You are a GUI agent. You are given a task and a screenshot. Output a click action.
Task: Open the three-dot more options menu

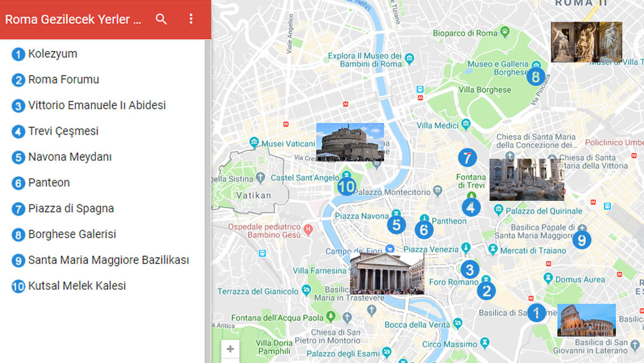coord(191,19)
